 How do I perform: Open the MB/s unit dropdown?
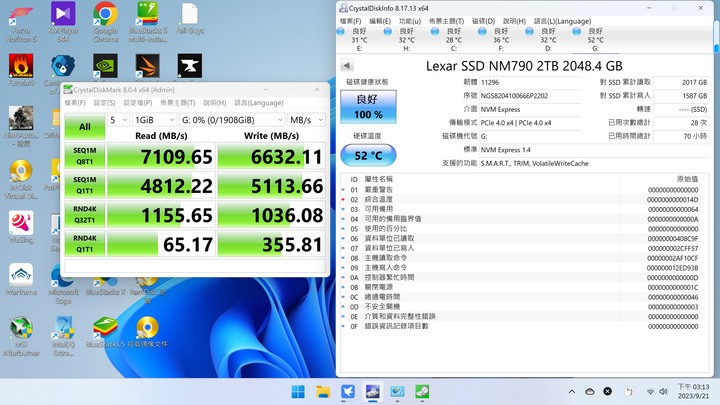pos(306,120)
